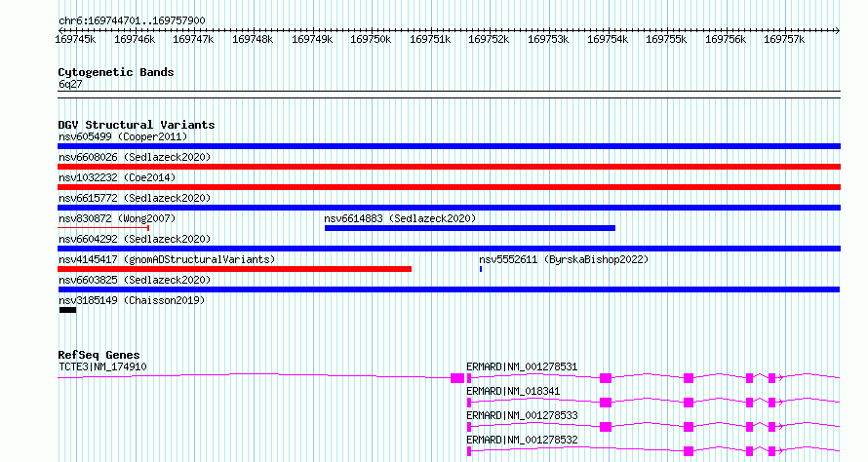The width and height of the screenshot is (868, 462).
Task: Click the blue bar for nsv6615772
Action: tap(449, 208)
